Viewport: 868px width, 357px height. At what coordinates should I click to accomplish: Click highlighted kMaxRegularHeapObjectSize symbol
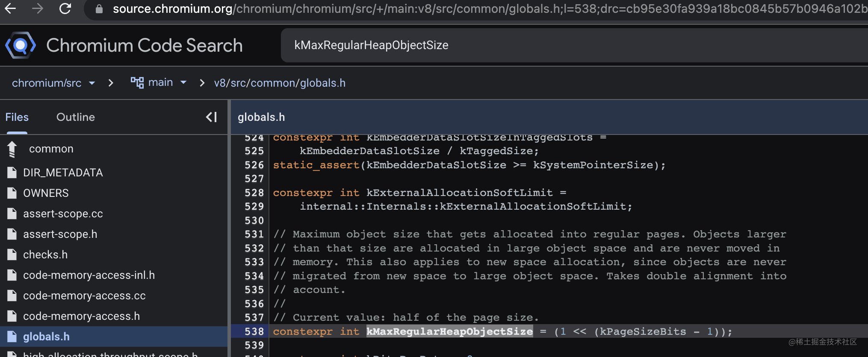pos(450,331)
